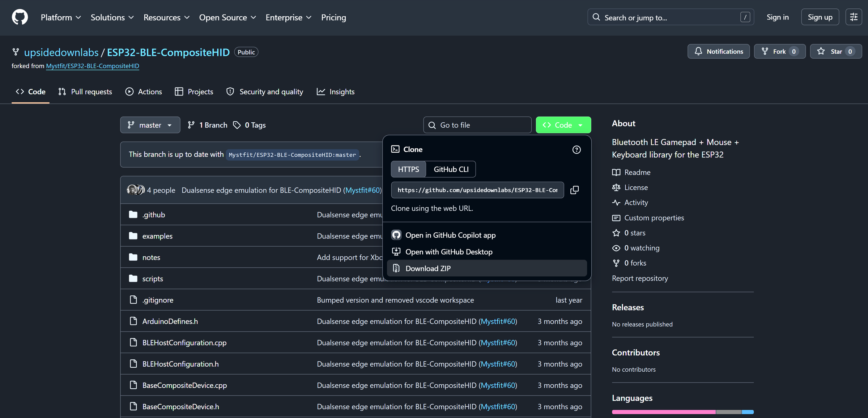Toggle the green Code dropdown button
This screenshot has width=868, height=418.
click(x=563, y=125)
